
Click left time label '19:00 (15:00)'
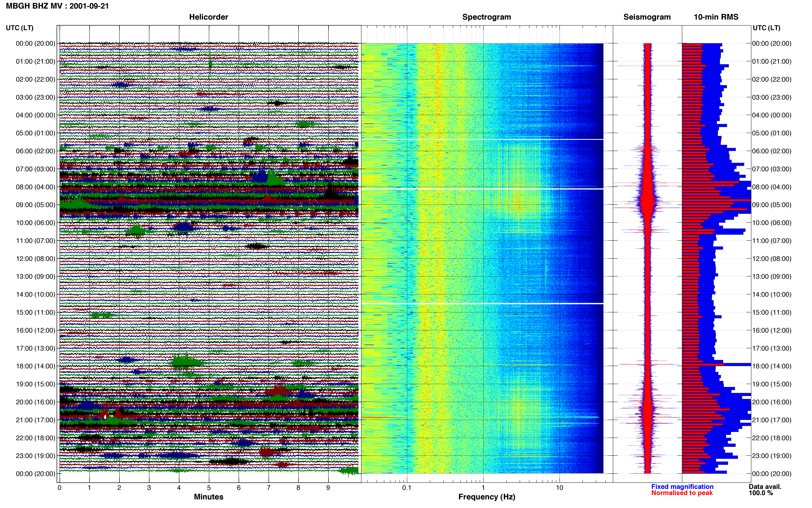(36, 384)
